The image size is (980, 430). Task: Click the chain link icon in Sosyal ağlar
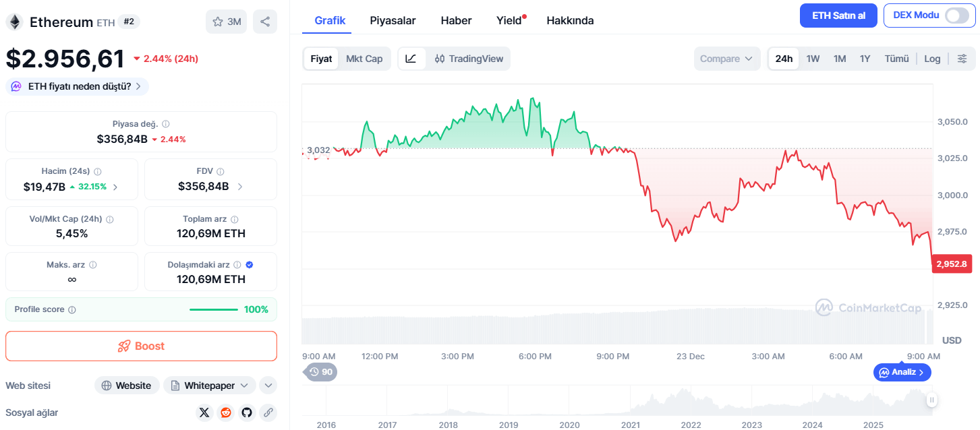(268, 412)
